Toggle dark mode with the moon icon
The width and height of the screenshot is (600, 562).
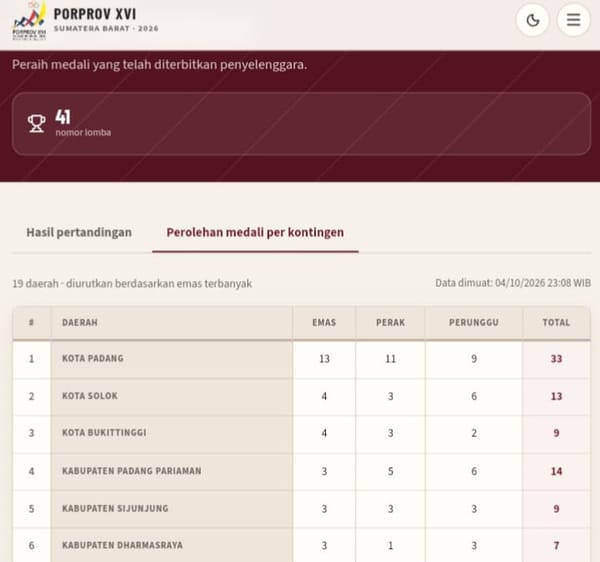(x=533, y=20)
